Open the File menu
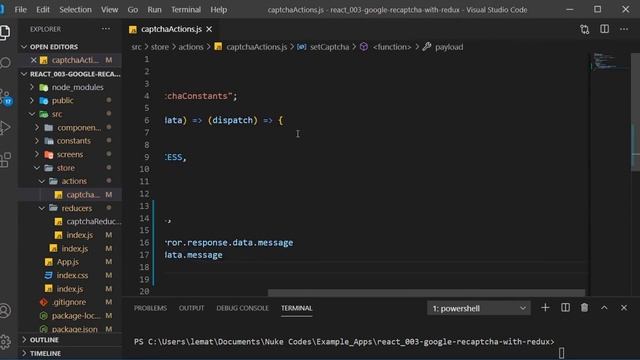640x360 pixels. 20,9
